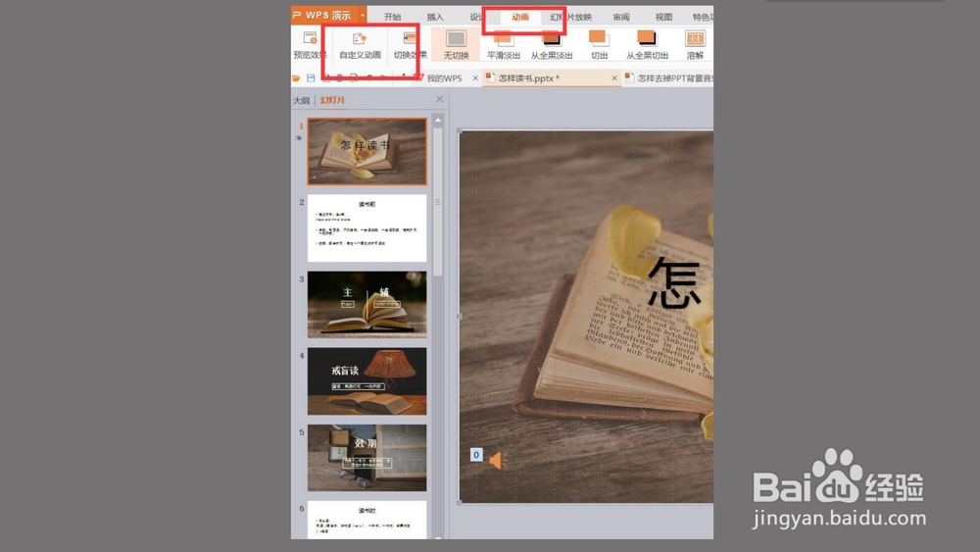Switch to the 动画 ribbon tab
980x552 pixels.
point(520,17)
